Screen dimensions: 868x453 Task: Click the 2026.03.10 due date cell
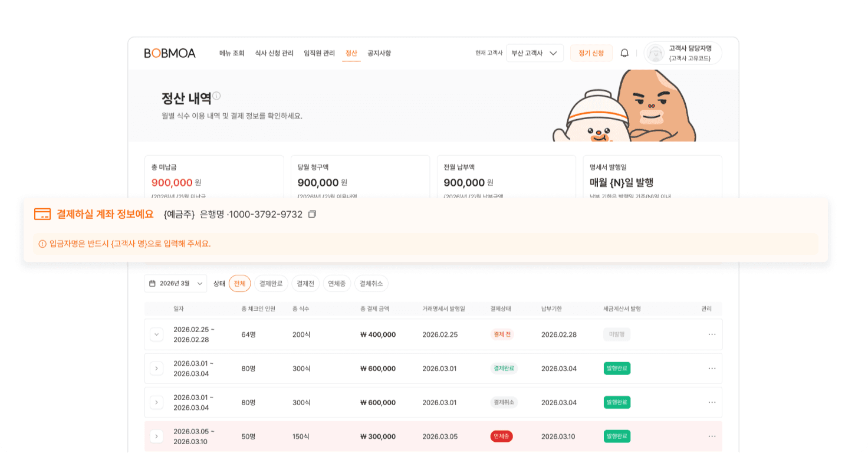tap(558, 436)
